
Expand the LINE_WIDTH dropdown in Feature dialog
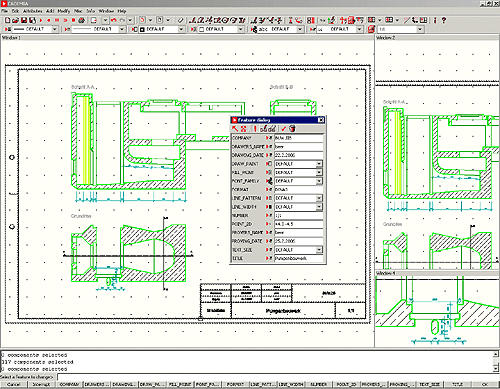pos(319,207)
